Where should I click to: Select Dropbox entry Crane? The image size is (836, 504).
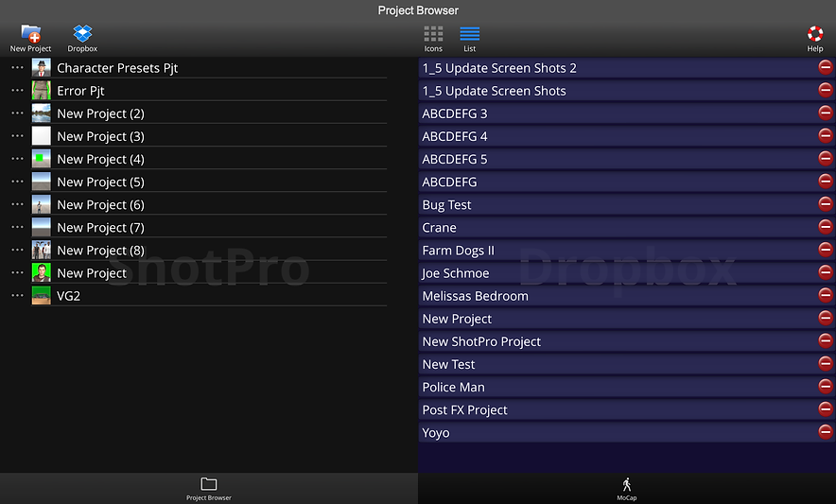[x=626, y=228]
